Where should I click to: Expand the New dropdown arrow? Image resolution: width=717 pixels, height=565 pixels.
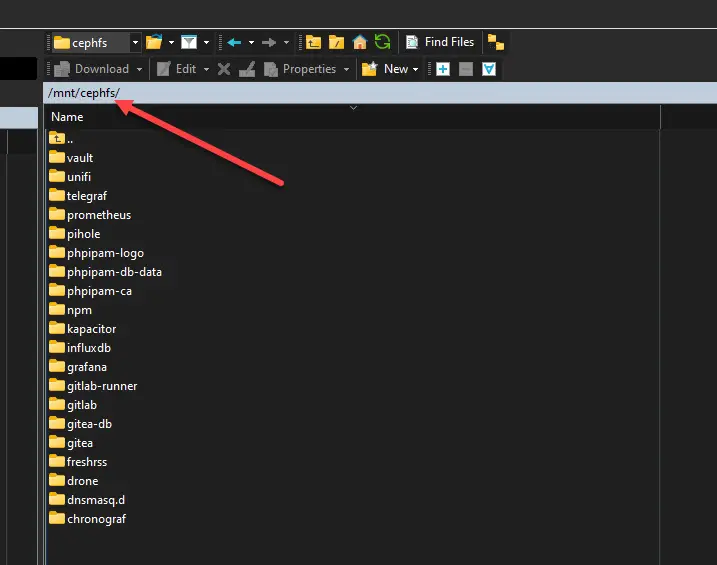[x=416, y=69]
